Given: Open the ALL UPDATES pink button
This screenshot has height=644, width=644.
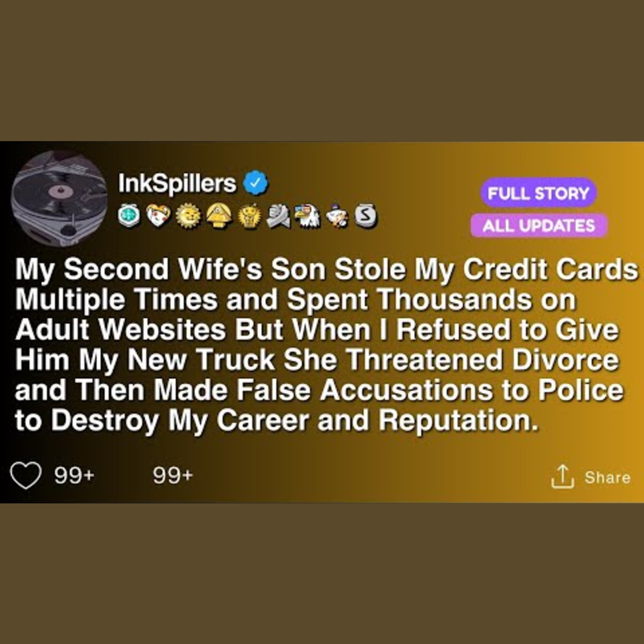Looking at the screenshot, I should click(x=539, y=225).
